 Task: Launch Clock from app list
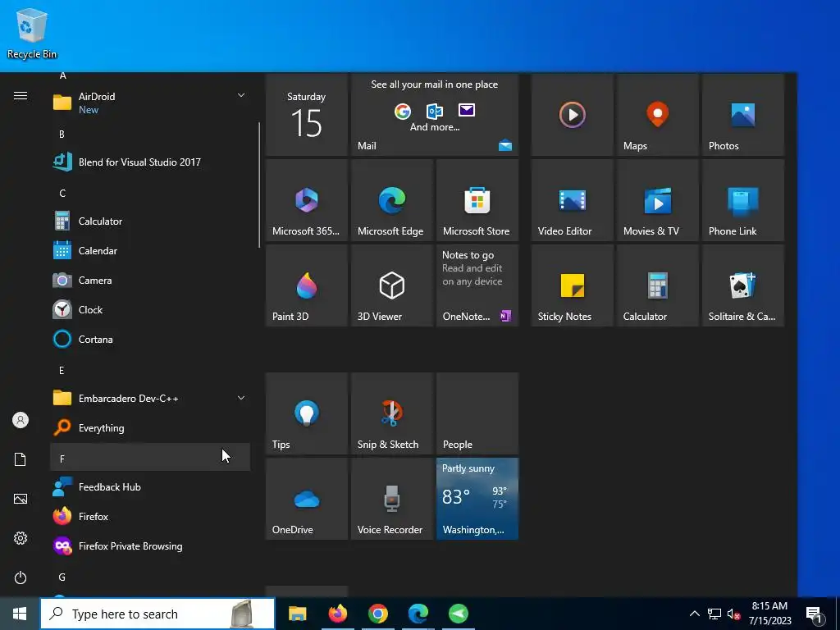click(150, 309)
